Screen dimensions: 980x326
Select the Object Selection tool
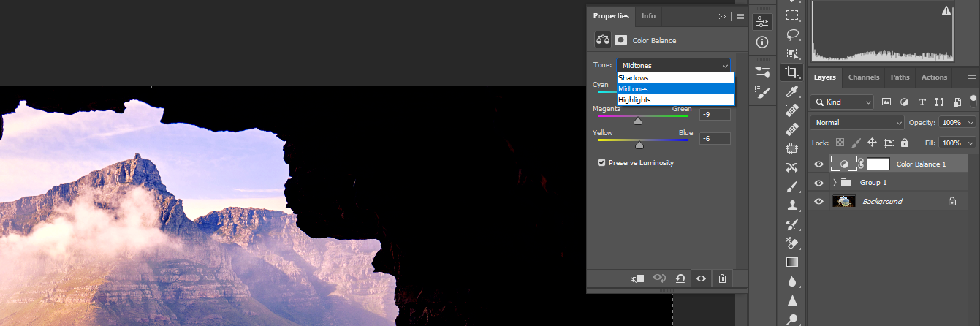coord(792,53)
